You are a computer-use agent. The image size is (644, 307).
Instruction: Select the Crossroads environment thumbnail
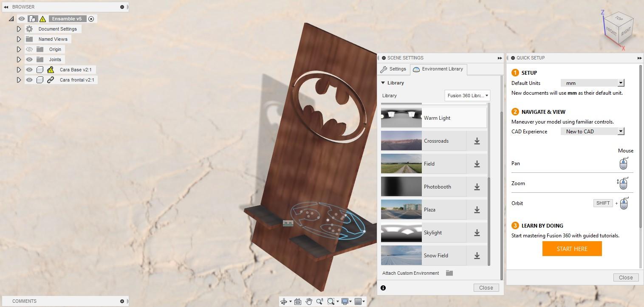[401, 141]
